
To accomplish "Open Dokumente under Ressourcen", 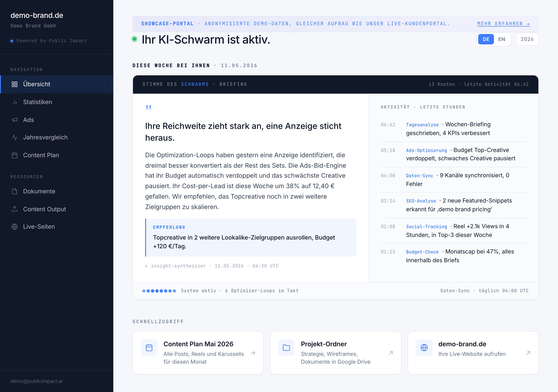I will tap(57, 191).
